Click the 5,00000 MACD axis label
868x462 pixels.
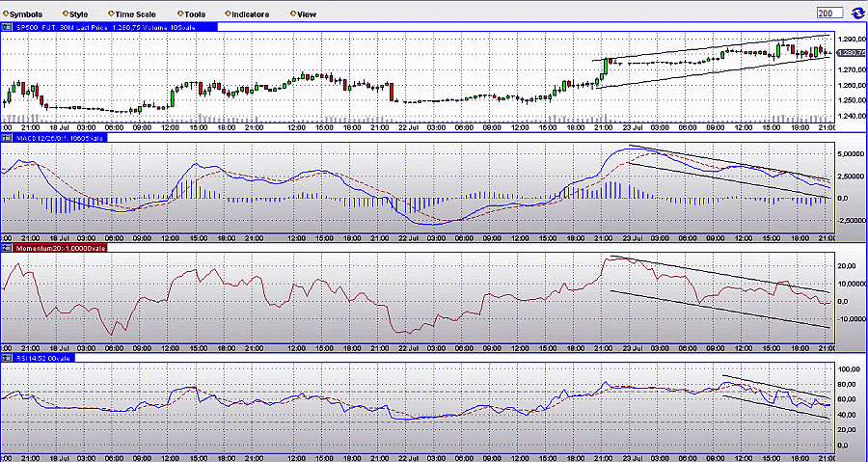(x=851, y=153)
